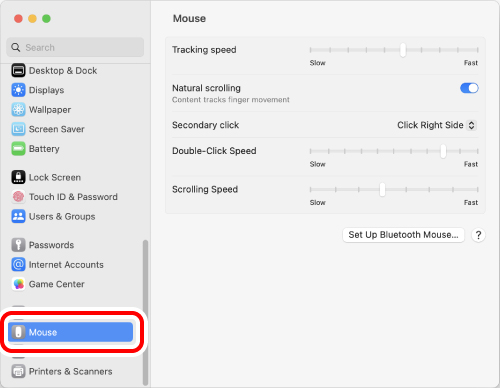Open the Touch ID fingerprint icon
The image size is (500, 388).
[18, 197]
